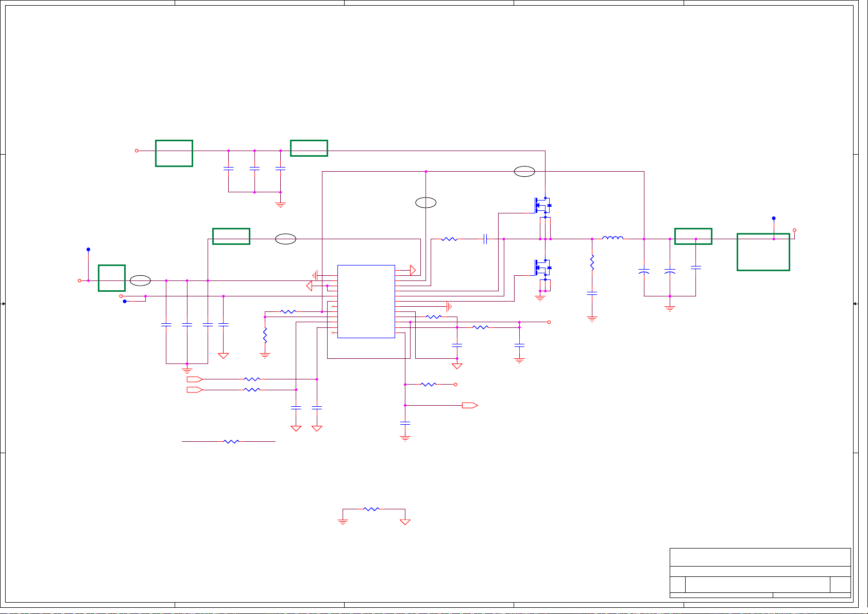Select the lower of the two input port symbols
This screenshot has width=868, height=614.
194,390
